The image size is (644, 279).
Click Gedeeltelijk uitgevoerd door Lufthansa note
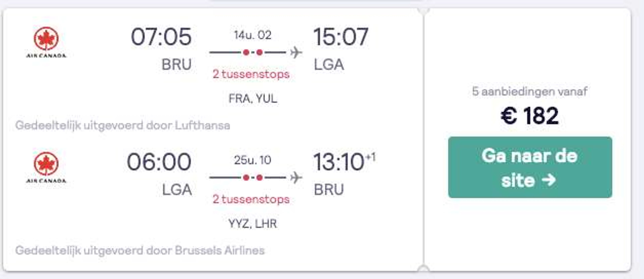click(122, 125)
